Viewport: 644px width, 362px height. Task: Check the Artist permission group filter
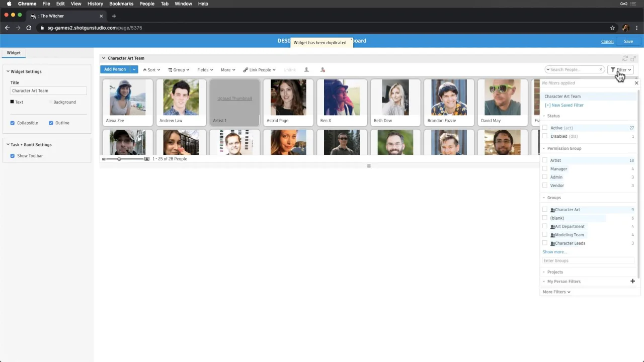pos(545,160)
